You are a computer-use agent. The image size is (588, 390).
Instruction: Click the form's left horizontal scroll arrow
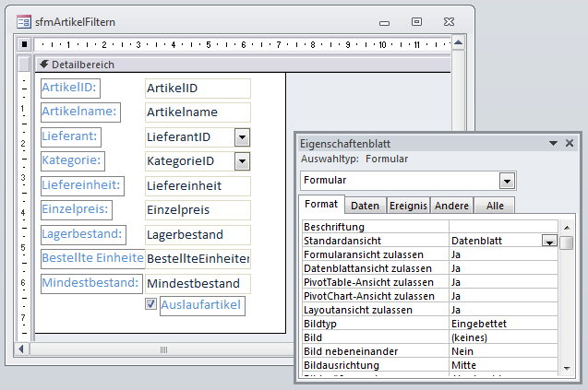24,349
